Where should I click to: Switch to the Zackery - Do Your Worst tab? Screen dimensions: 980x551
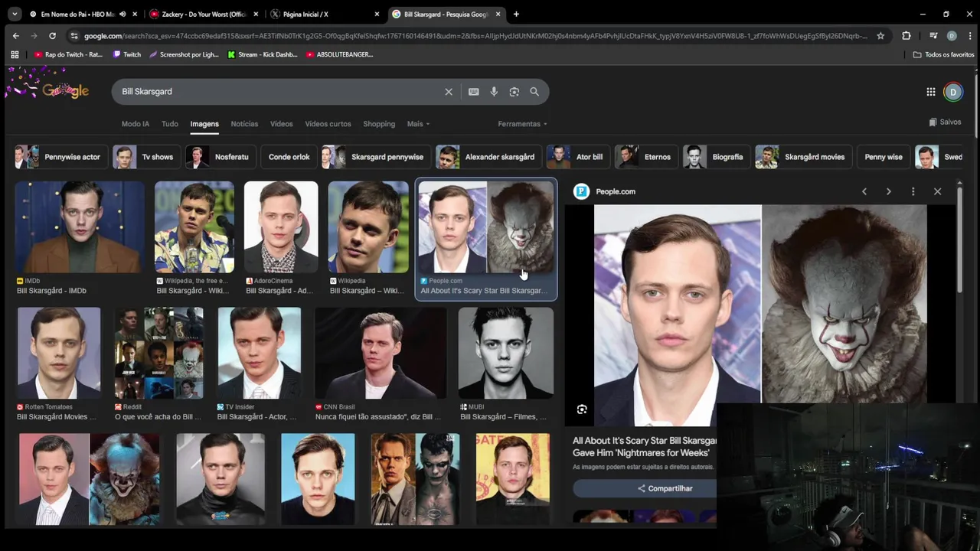pyautogui.click(x=204, y=14)
